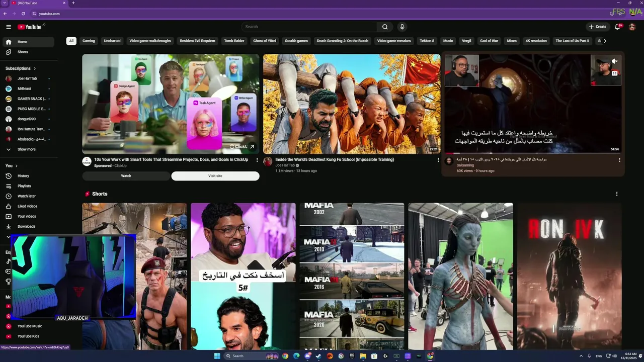Select the Uncharted filter chip
644x362 pixels.
[x=112, y=41]
